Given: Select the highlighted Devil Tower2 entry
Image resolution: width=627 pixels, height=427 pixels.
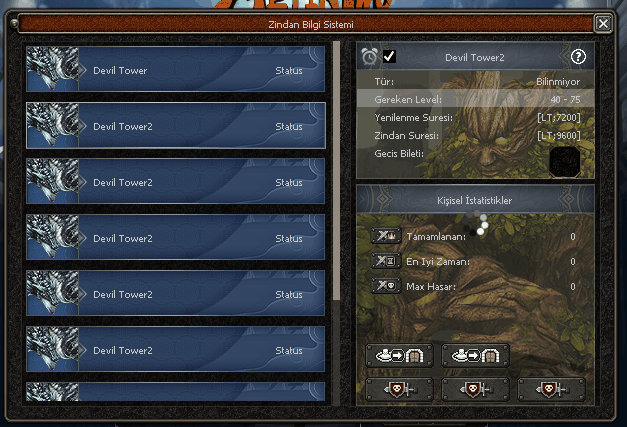Looking at the screenshot, I should click(176, 125).
